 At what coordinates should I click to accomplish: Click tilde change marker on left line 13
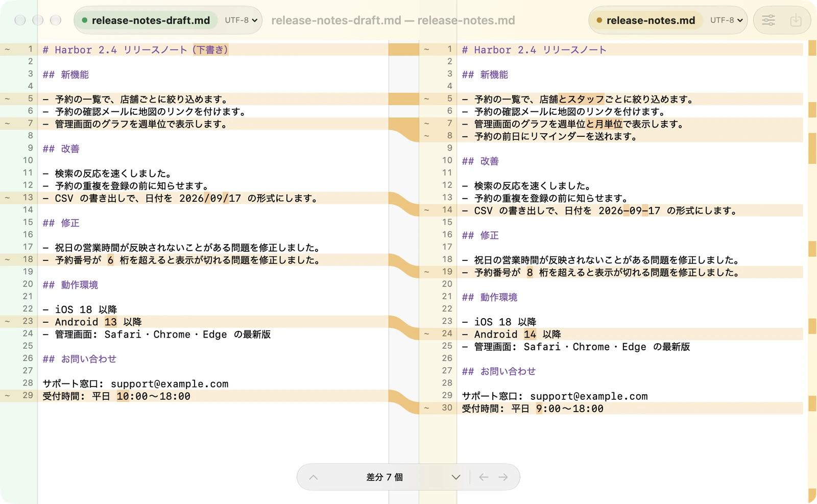tap(7, 198)
